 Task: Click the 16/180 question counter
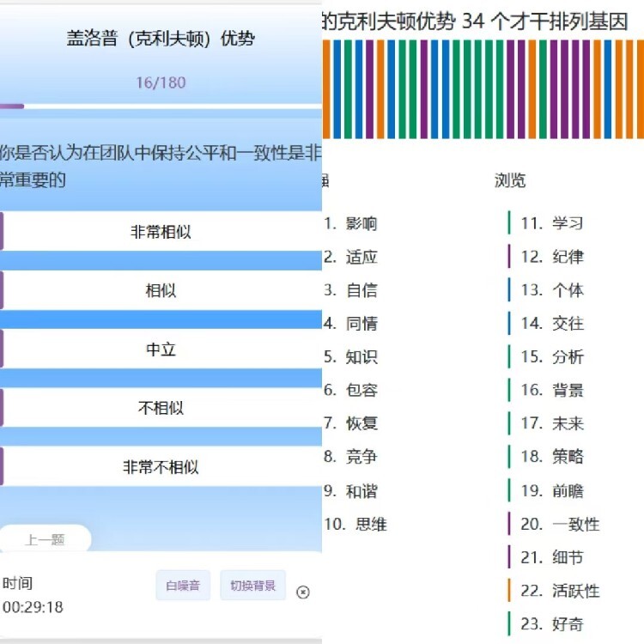[x=161, y=83]
